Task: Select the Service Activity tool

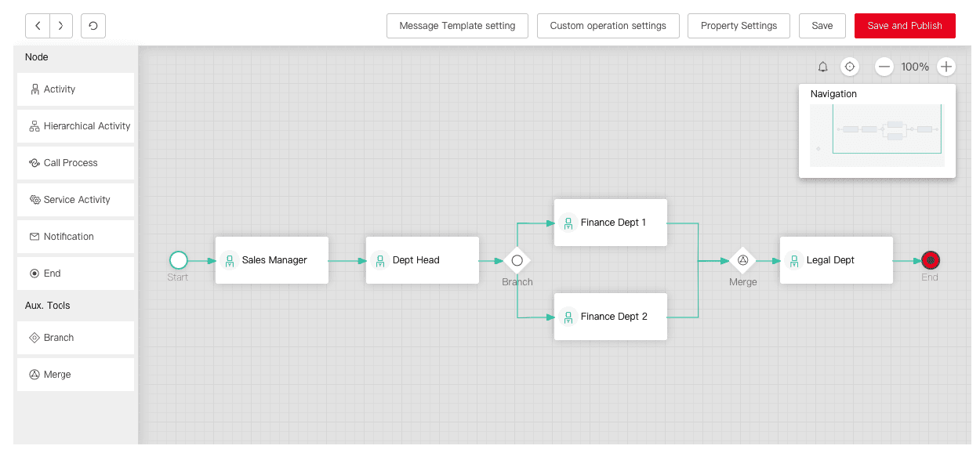Action: 75,199
